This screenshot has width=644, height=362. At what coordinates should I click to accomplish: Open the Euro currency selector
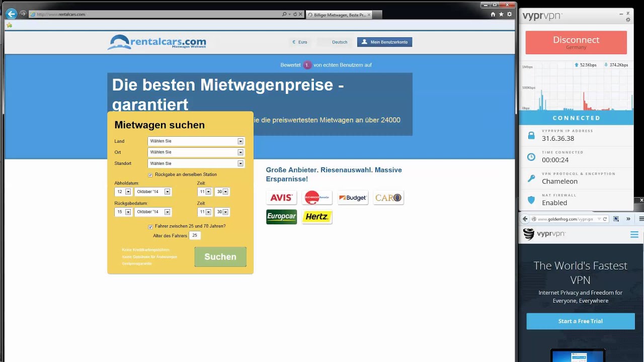click(300, 42)
